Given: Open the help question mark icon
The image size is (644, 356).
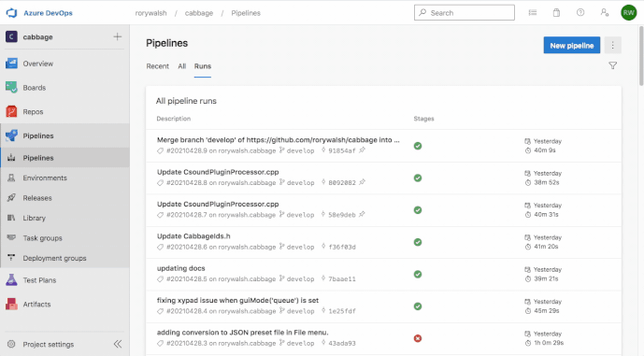Looking at the screenshot, I should (x=580, y=13).
